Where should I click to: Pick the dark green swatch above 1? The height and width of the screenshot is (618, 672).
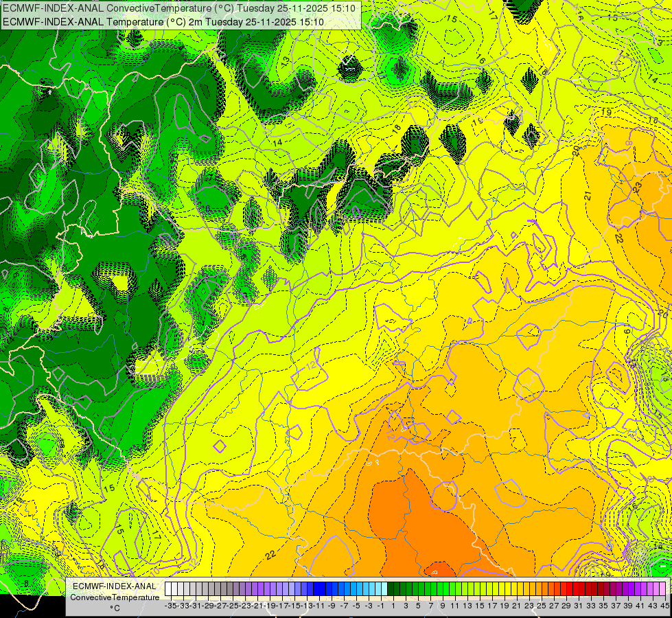click(x=391, y=589)
